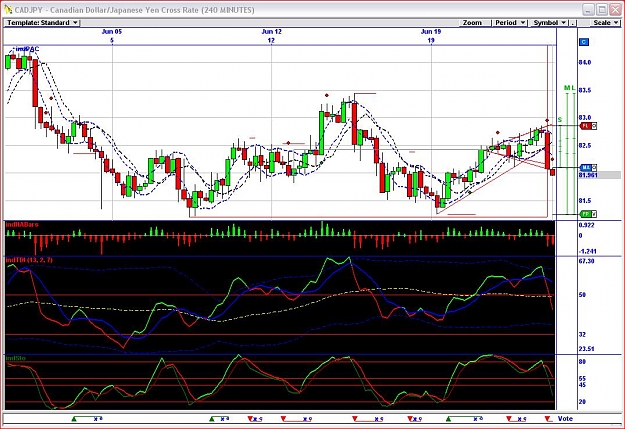This screenshot has height=429, width=625.
Task: Click the indPAC indicator label
Action: tap(28, 49)
